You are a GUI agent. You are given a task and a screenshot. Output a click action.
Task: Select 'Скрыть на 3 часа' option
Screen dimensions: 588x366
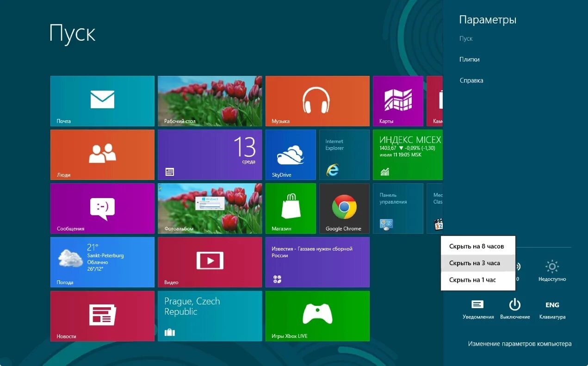[x=478, y=263]
